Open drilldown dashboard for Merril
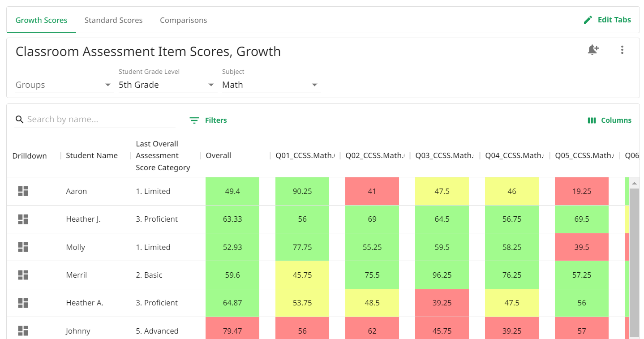The width and height of the screenshot is (644, 339). pyautogui.click(x=23, y=275)
